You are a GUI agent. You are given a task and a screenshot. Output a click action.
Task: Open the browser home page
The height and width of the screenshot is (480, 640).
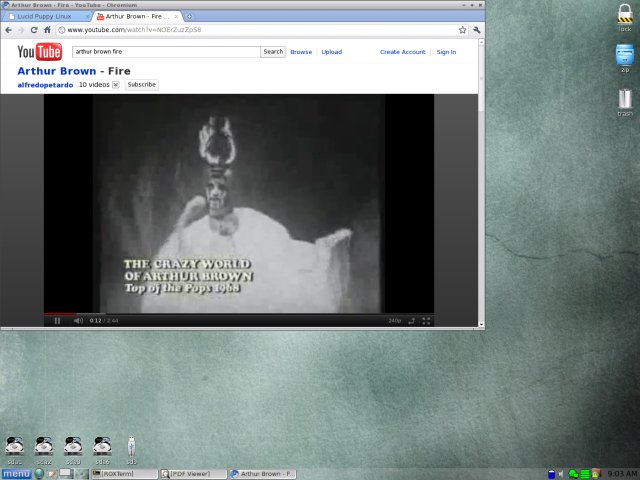(47, 30)
